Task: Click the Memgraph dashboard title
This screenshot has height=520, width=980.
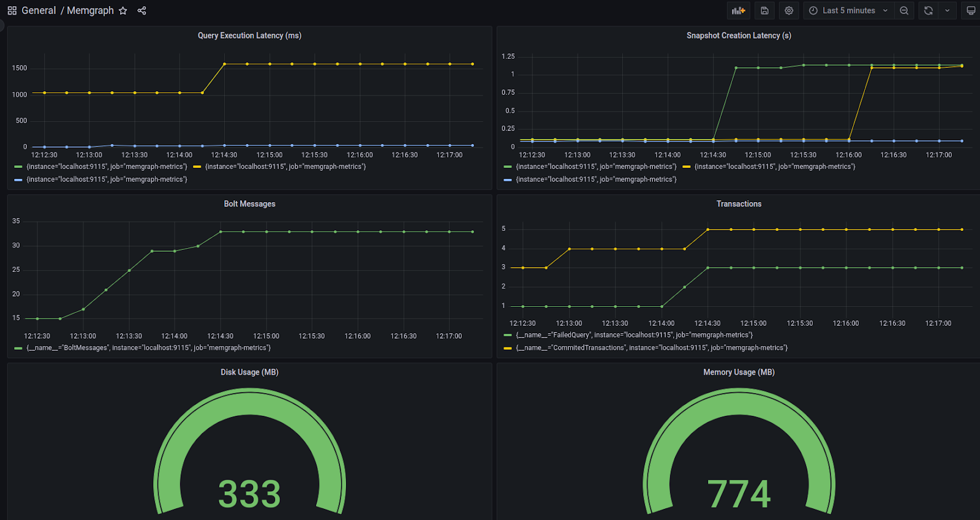Action: [90, 10]
